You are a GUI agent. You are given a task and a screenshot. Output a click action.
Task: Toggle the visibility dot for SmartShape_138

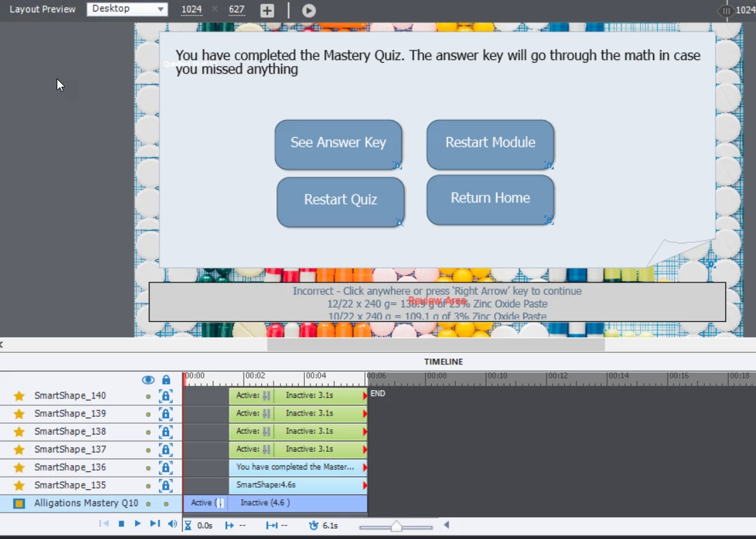point(148,433)
